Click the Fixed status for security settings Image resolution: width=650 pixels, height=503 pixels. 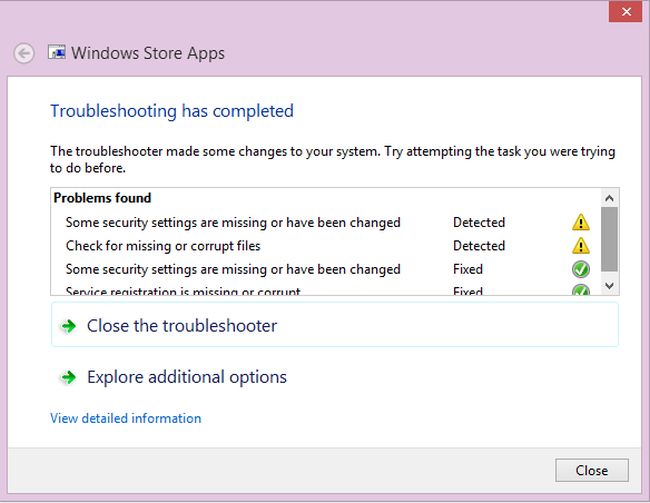tap(468, 270)
